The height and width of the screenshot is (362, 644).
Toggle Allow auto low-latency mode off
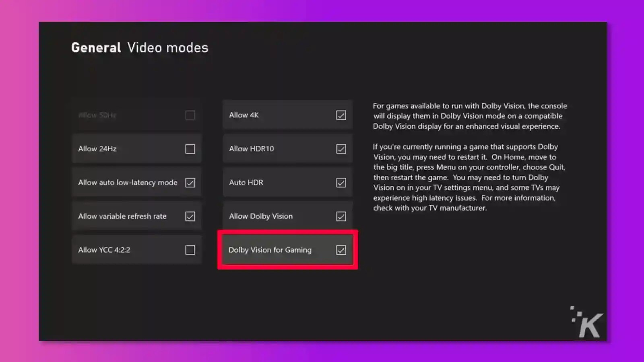190,182
